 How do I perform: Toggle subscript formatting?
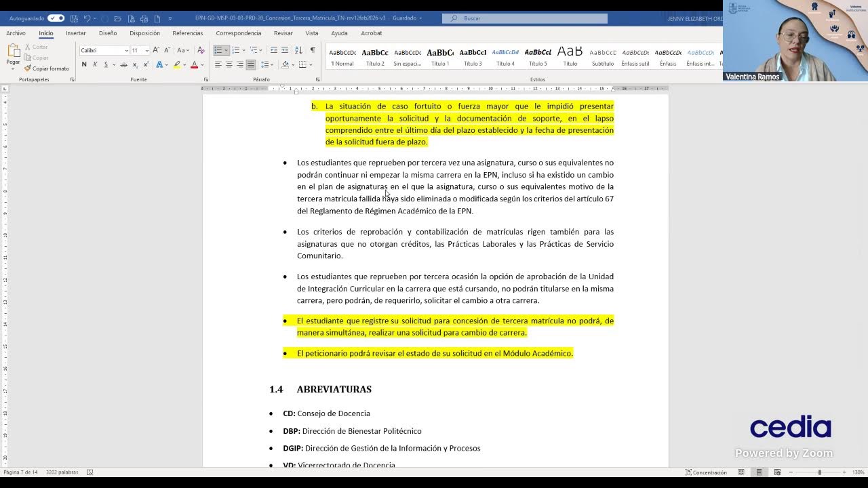(x=135, y=64)
